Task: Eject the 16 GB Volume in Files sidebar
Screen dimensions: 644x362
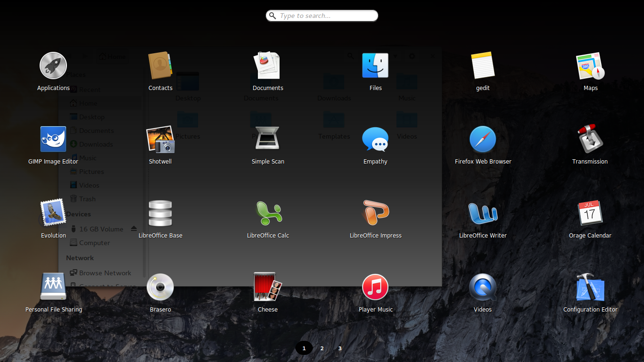Action: click(x=134, y=229)
